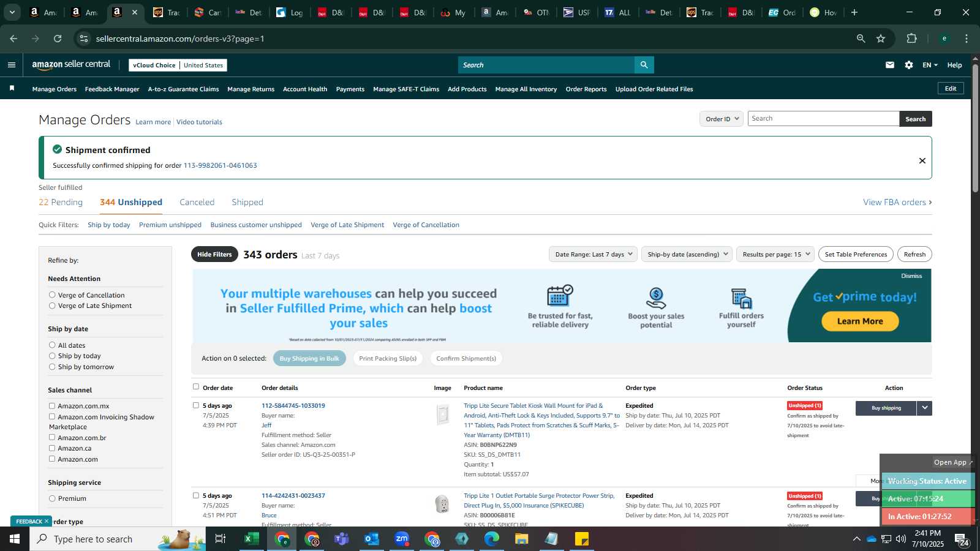
Task: Bookmark this page with star icon
Action: pos(881,39)
